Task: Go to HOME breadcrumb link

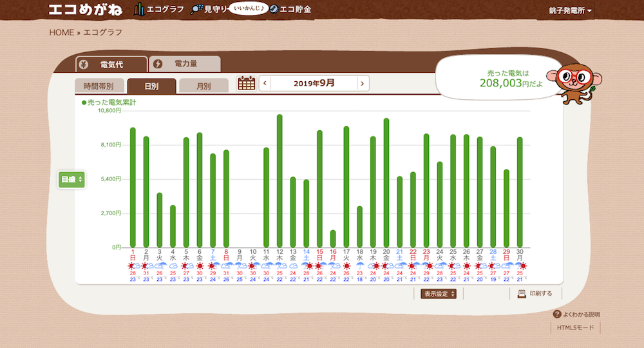Action: tap(62, 32)
